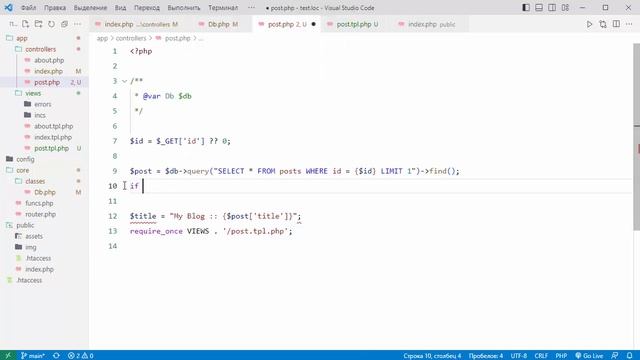Collapse all folders in explorer
The height and width of the screenshot is (360, 640).
point(64,24)
